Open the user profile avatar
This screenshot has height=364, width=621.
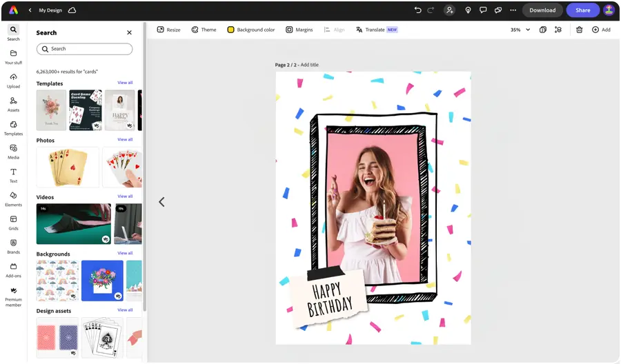(x=609, y=10)
